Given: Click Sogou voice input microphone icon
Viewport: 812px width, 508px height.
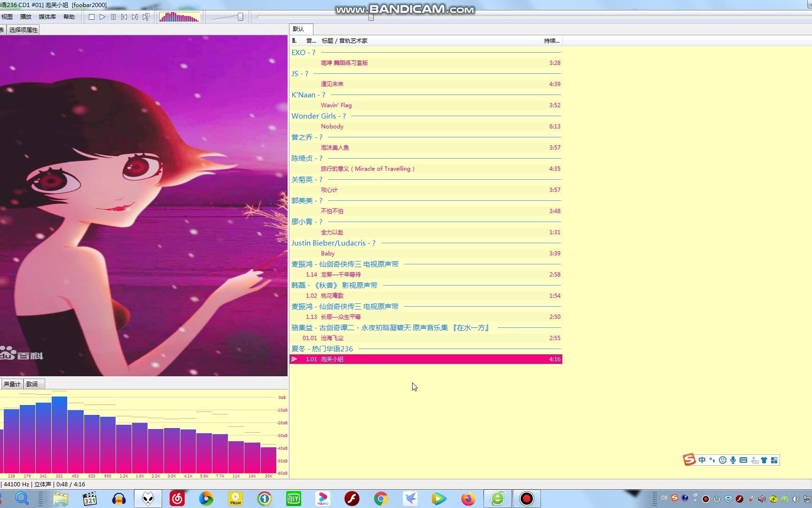Looking at the screenshot, I should point(733,460).
